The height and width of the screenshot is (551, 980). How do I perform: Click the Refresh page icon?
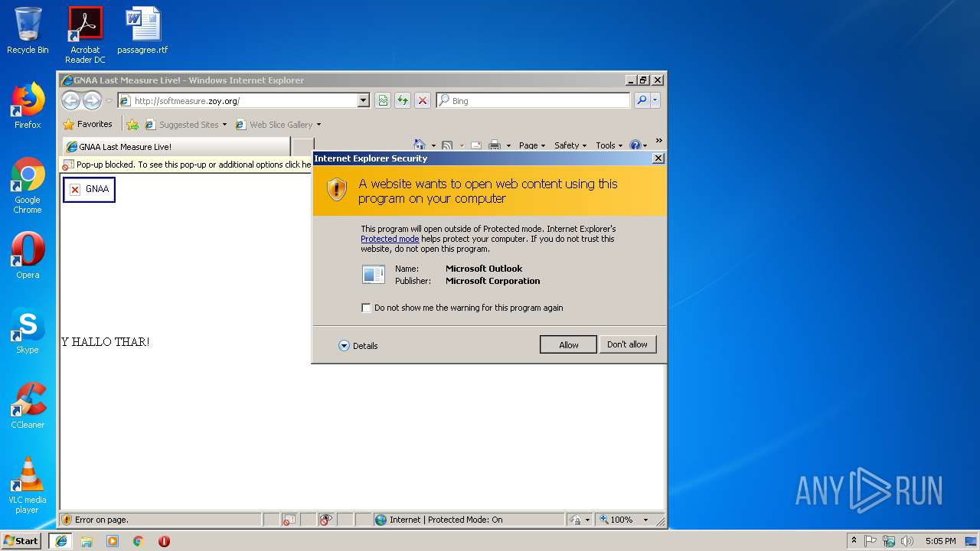(x=402, y=100)
